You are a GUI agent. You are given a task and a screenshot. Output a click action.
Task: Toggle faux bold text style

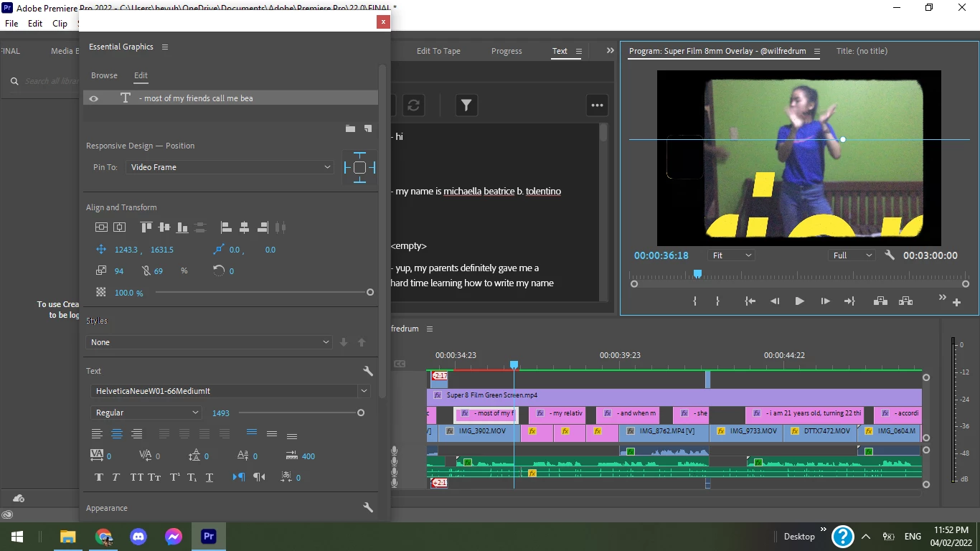point(99,477)
